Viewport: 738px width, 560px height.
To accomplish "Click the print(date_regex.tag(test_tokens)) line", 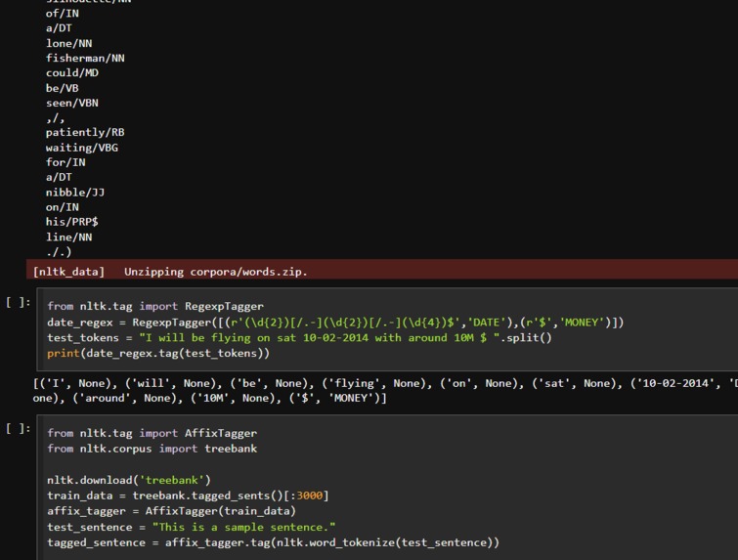I will (x=158, y=354).
